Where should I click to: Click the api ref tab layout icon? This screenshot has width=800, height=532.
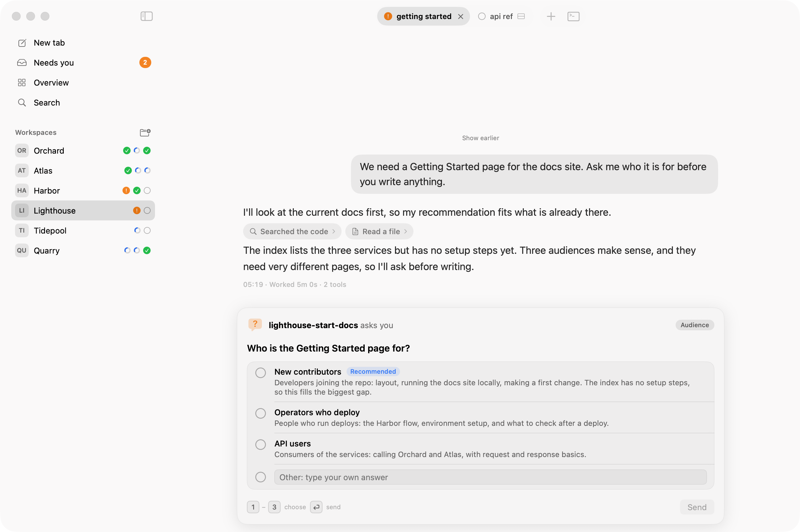521,16
